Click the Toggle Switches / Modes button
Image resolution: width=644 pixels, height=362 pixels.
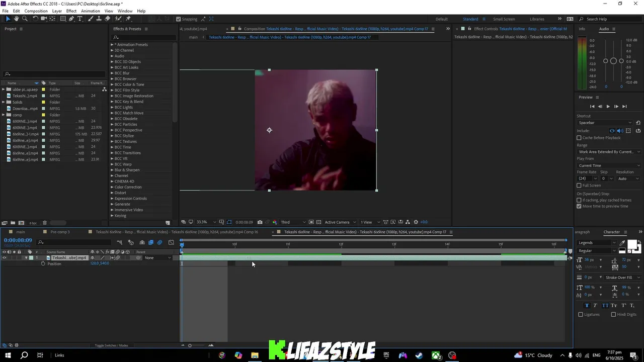point(111,345)
